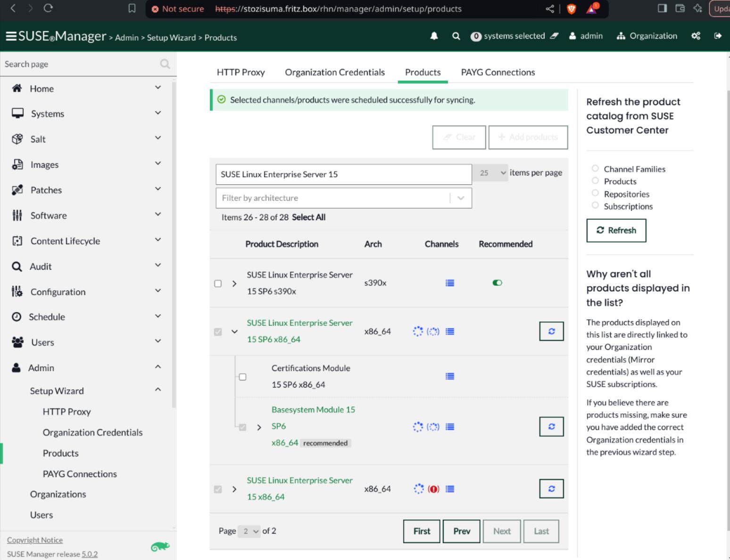Click the notifications bell icon

[434, 36]
